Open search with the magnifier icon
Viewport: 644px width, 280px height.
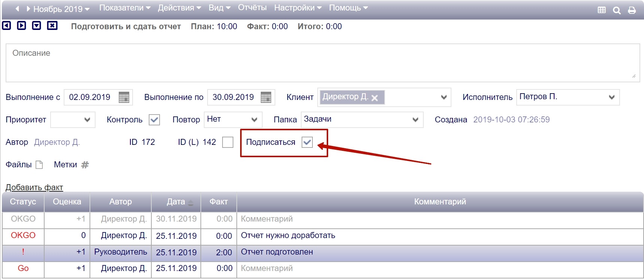coord(617,10)
